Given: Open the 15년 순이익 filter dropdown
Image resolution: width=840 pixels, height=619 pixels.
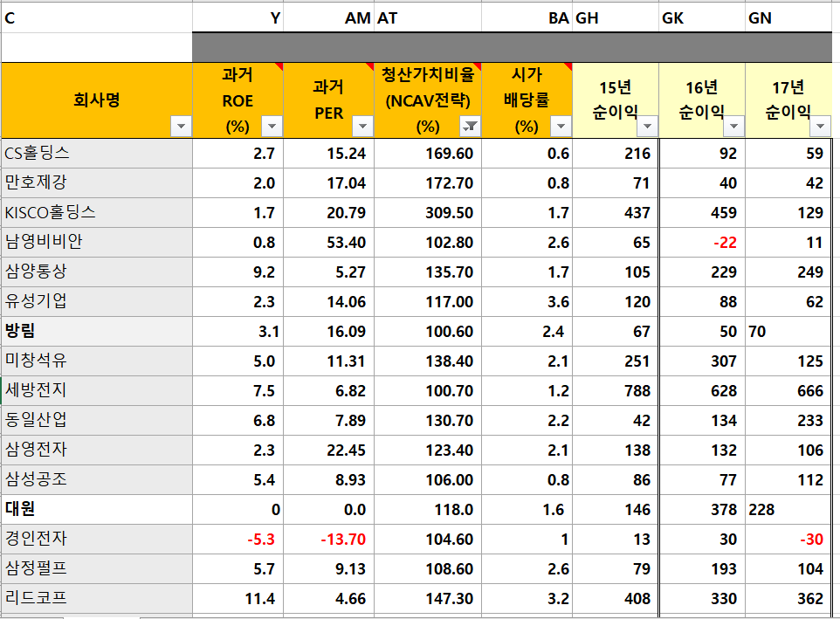Looking at the screenshot, I should [648, 127].
